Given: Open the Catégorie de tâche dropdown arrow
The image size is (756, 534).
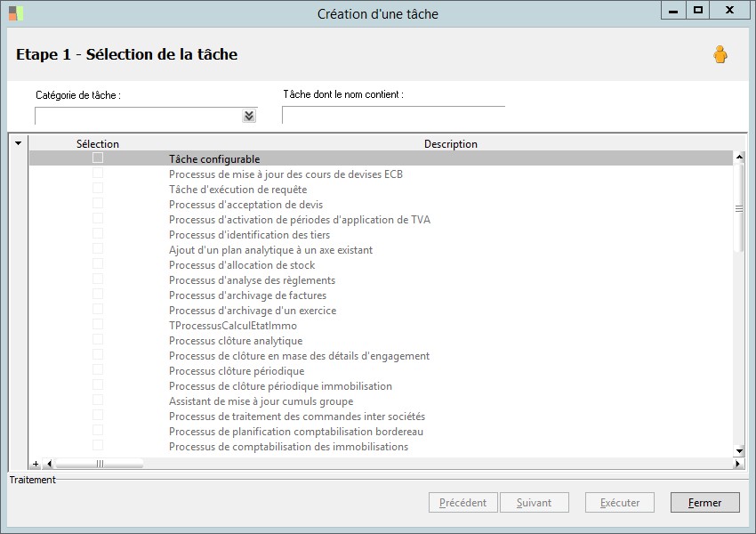Looking at the screenshot, I should click(x=249, y=116).
